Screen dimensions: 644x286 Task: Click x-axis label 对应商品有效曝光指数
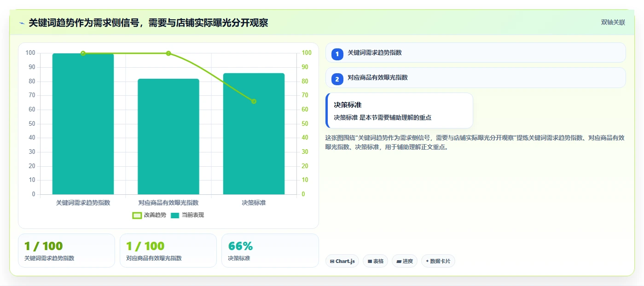click(x=168, y=203)
